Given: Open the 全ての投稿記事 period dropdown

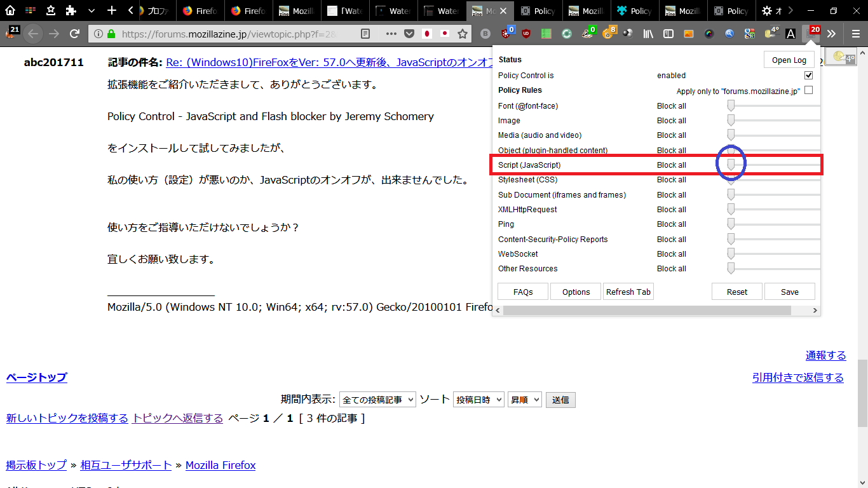Looking at the screenshot, I should coord(377,400).
